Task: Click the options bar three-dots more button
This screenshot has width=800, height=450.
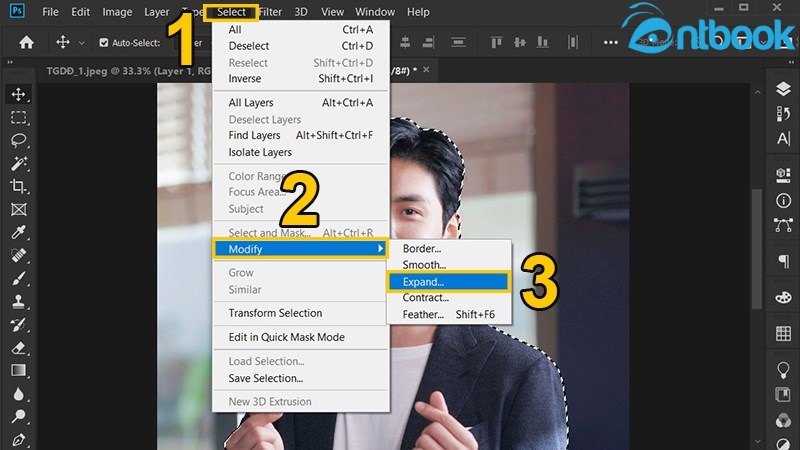Action: 611,43
